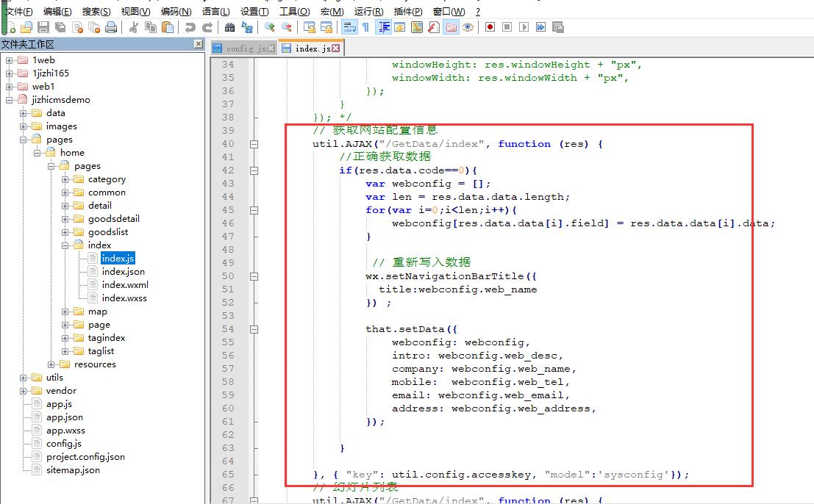
Task: Save the recorded macro icon
Action: click(558, 27)
